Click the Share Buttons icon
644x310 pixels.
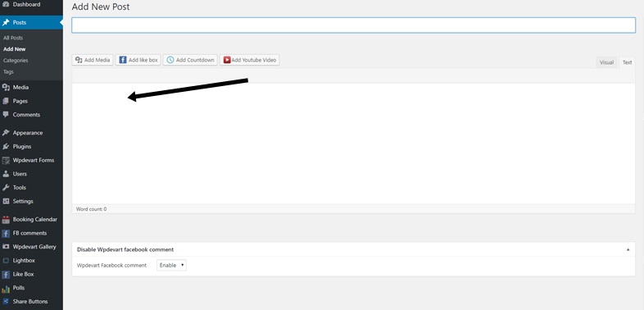(x=6, y=302)
